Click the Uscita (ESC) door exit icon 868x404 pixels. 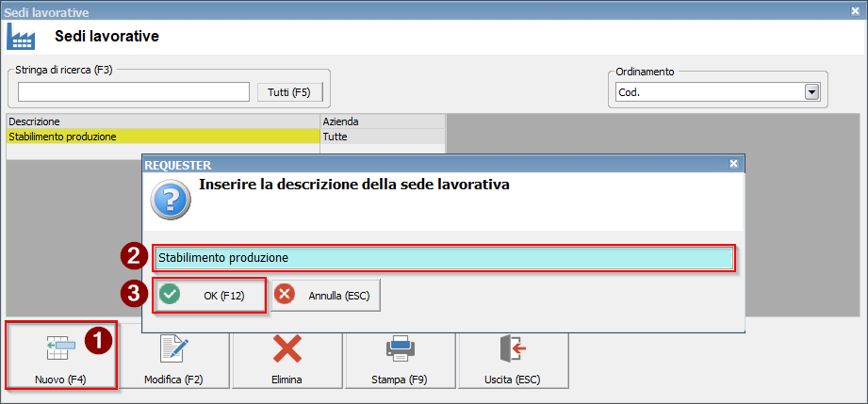pyautogui.click(x=513, y=349)
